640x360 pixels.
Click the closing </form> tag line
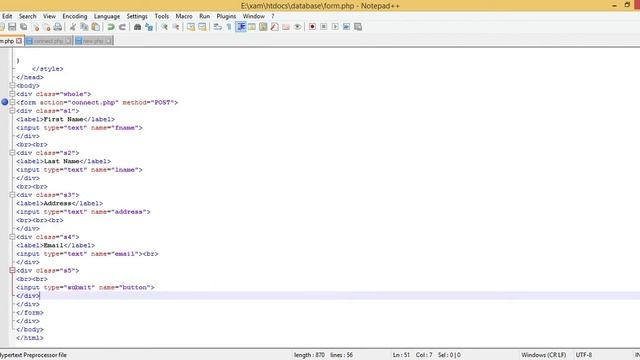30,313
